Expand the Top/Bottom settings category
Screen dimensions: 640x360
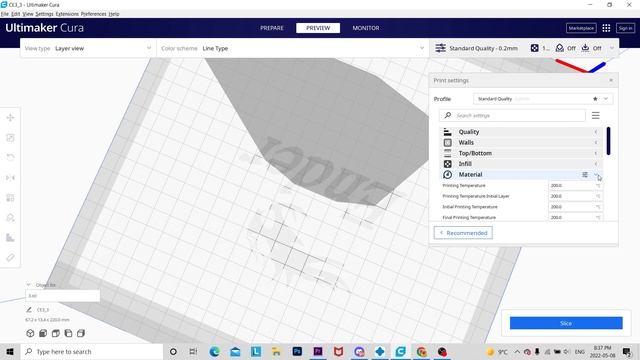click(x=522, y=153)
